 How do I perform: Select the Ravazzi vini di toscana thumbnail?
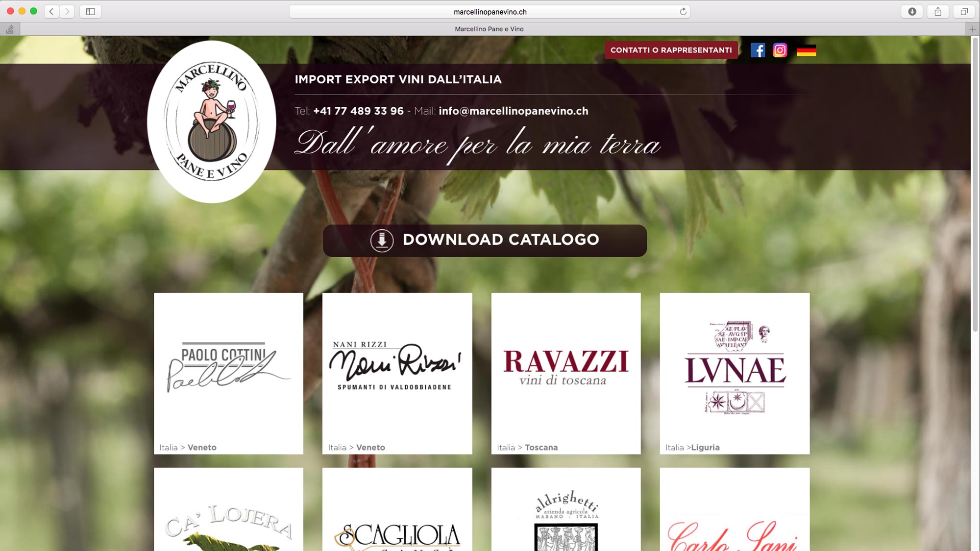565,372
